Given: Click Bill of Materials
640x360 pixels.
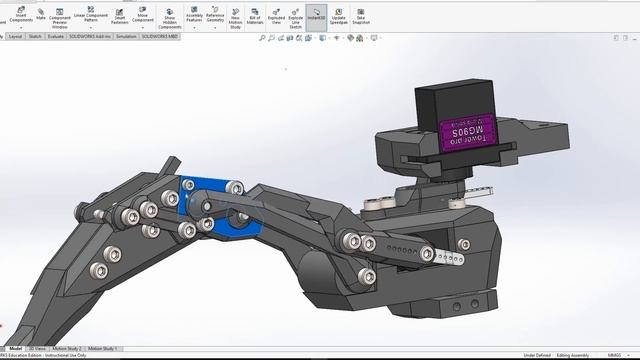Looking at the screenshot, I should click(x=255, y=16).
